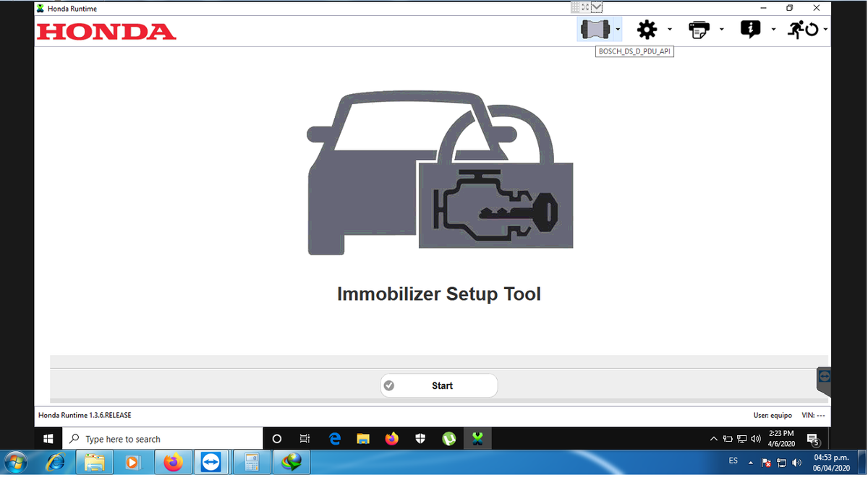Open the dropdown beside the connector icon
The height and width of the screenshot is (488, 868).
coord(618,30)
